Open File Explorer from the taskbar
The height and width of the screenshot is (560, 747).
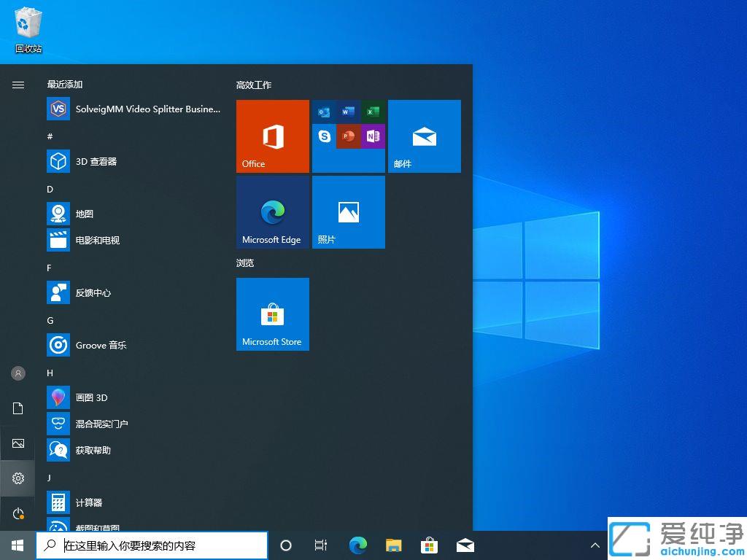tap(393, 545)
